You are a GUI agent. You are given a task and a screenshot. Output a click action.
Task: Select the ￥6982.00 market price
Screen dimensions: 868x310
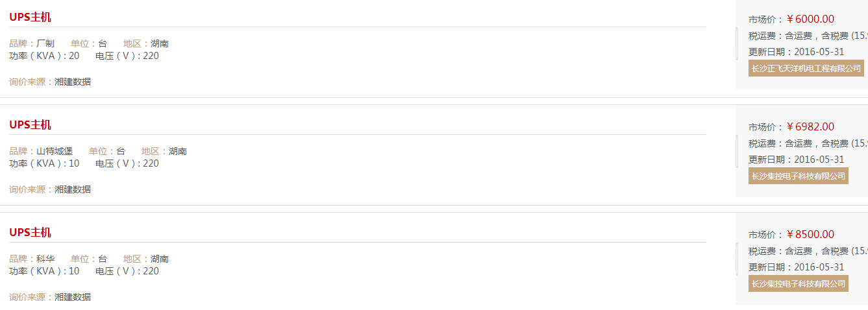click(810, 127)
